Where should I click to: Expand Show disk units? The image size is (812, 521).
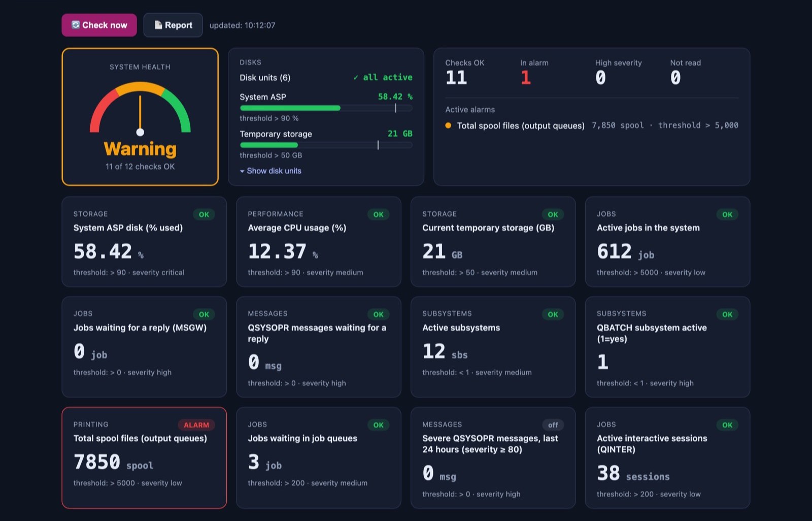tap(270, 171)
